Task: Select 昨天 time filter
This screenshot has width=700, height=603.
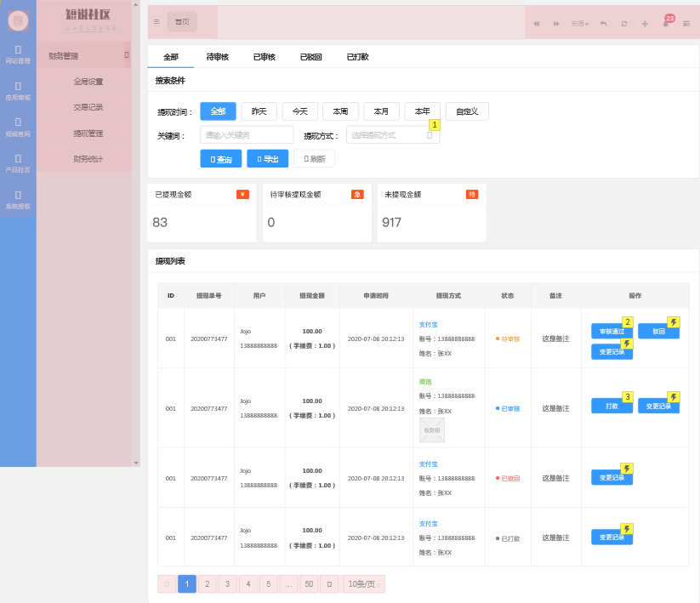Action: click(259, 111)
